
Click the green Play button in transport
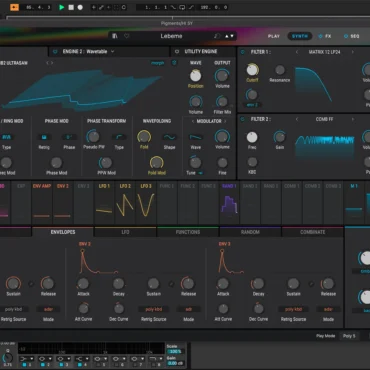[61, 7]
